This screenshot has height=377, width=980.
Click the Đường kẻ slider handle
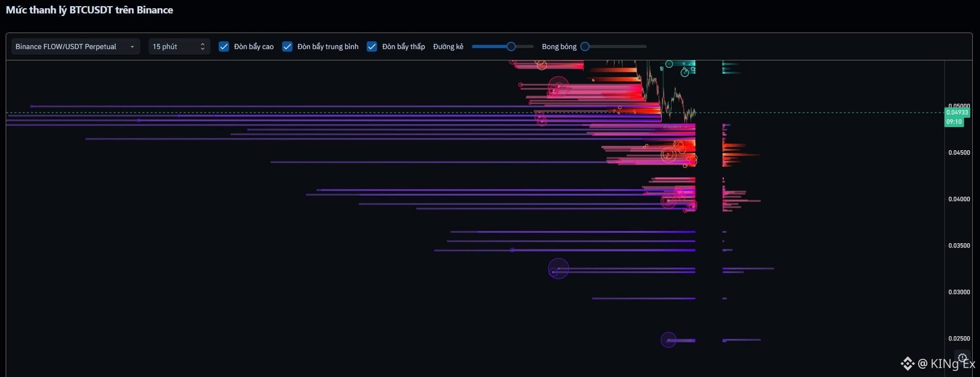coord(511,46)
